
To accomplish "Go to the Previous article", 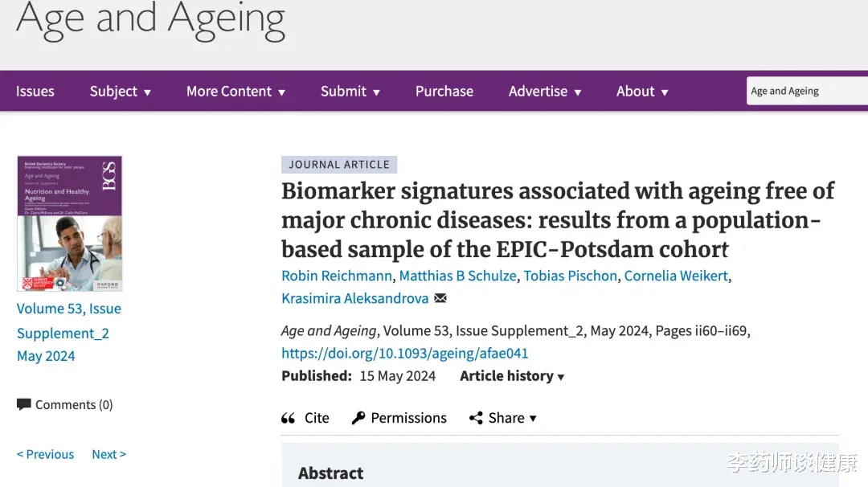I will (45, 454).
